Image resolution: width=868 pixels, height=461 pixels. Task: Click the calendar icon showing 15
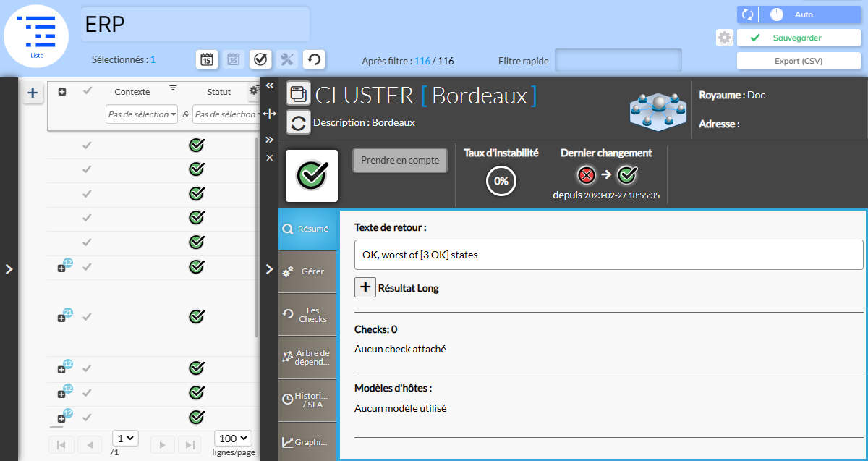point(207,59)
